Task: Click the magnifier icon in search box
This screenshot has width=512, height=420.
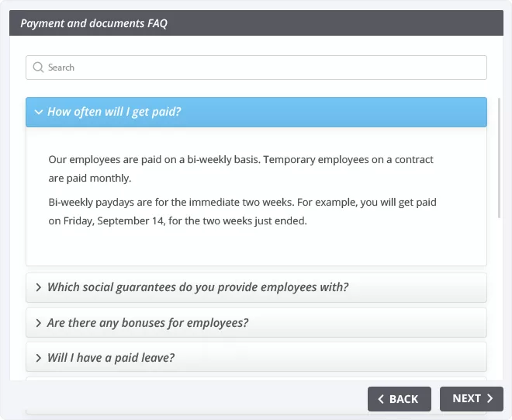Action: 38,68
